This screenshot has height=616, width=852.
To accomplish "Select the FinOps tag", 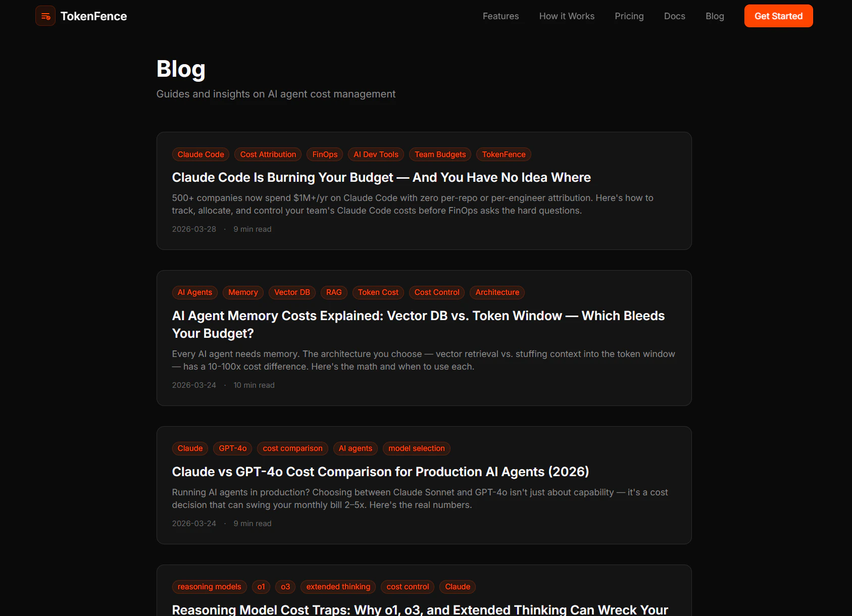I will tap(325, 155).
